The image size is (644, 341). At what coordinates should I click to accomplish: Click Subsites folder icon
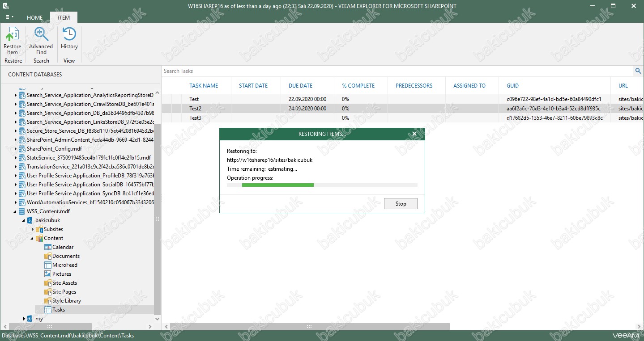coord(39,229)
